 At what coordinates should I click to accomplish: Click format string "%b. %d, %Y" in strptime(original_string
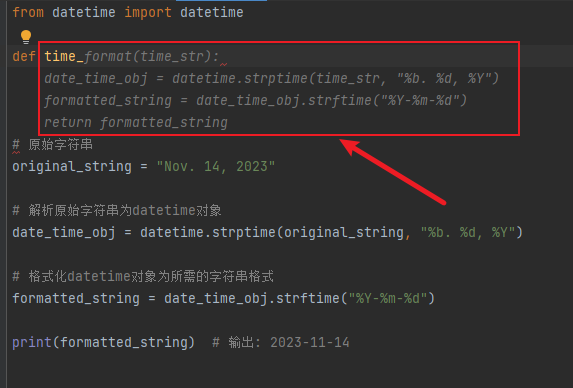click(x=468, y=232)
